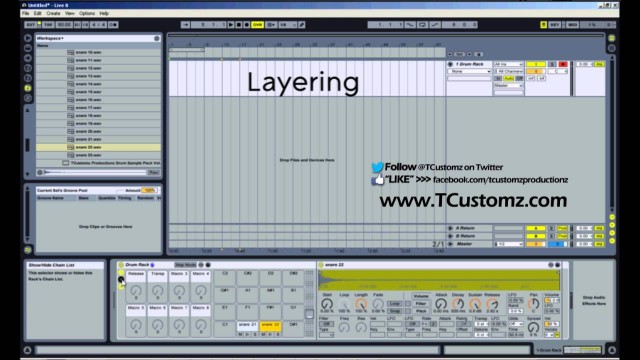This screenshot has height=360, width=640.
Task: Stop playback with the transport Stop button
Action: click(x=239, y=25)
